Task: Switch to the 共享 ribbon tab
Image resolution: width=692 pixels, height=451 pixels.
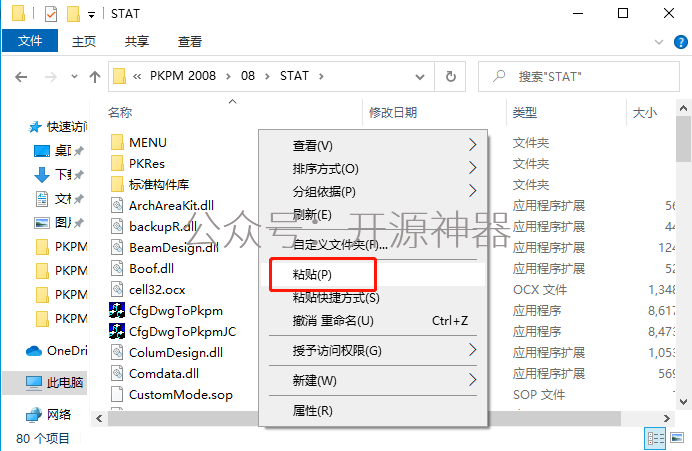Action: 137,41
